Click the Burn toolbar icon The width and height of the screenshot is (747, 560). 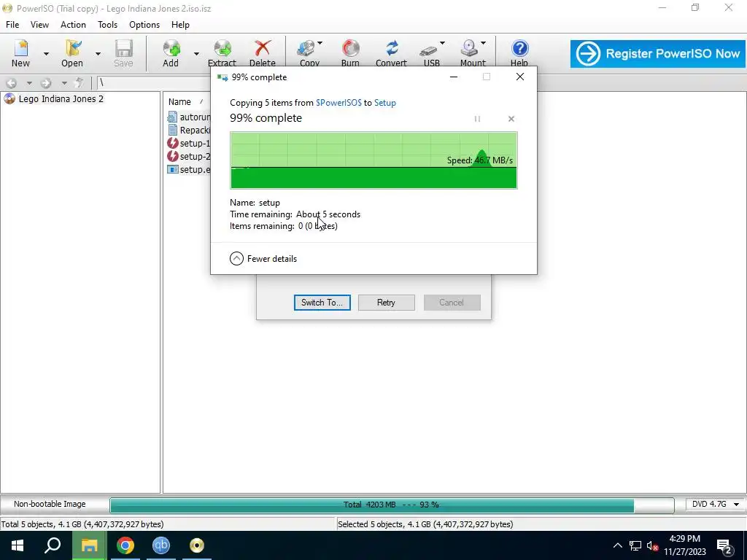pyautogui.click(x=350, y=52)
